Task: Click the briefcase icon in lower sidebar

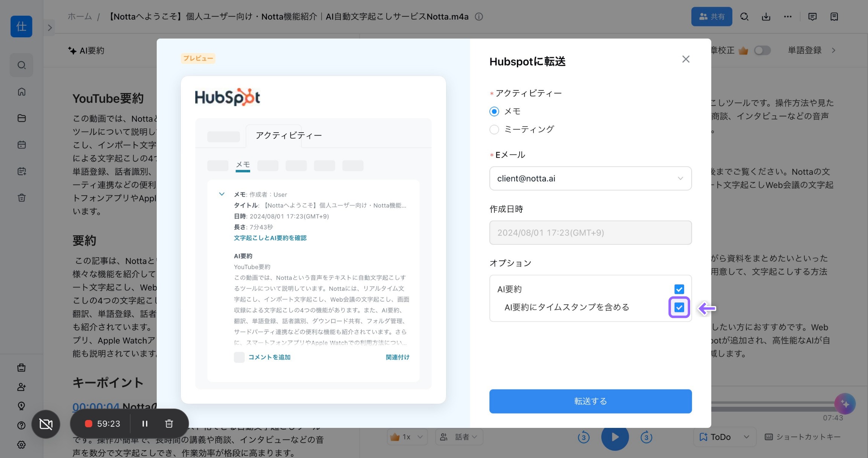Action: tap(21, 368)
